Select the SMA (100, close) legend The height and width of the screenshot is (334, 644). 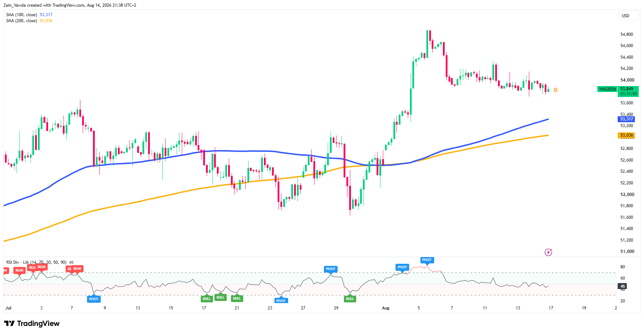coord(29,15)
